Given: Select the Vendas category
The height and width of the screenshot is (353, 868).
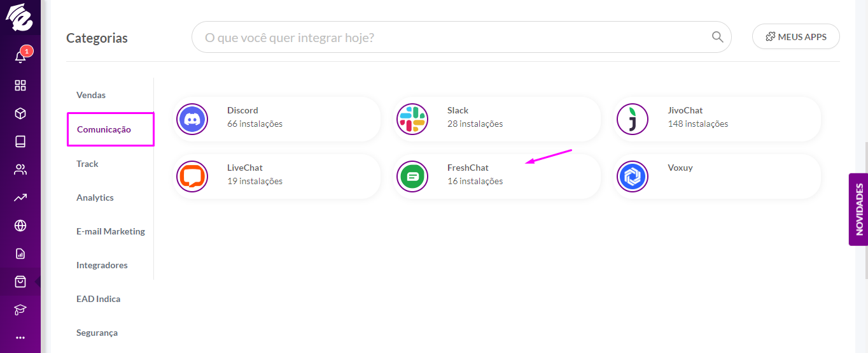Looking at the screenshot, I should (91, 95).
